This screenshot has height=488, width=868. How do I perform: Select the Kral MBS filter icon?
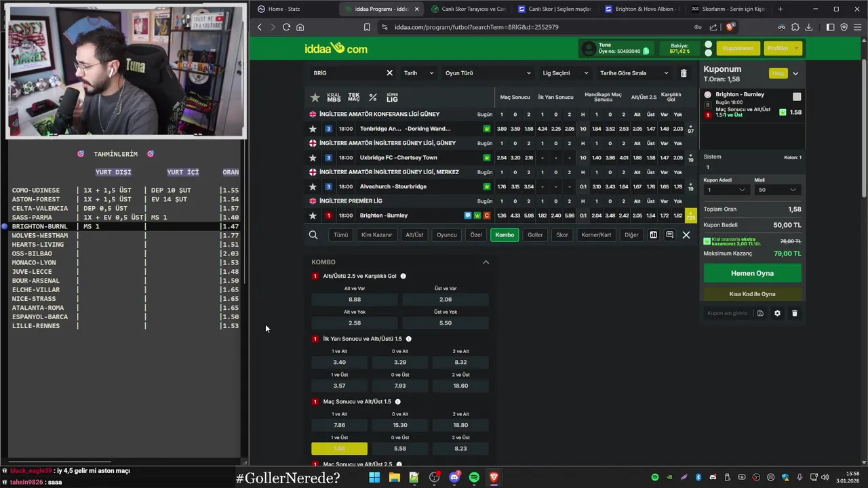tap(334, 98)
